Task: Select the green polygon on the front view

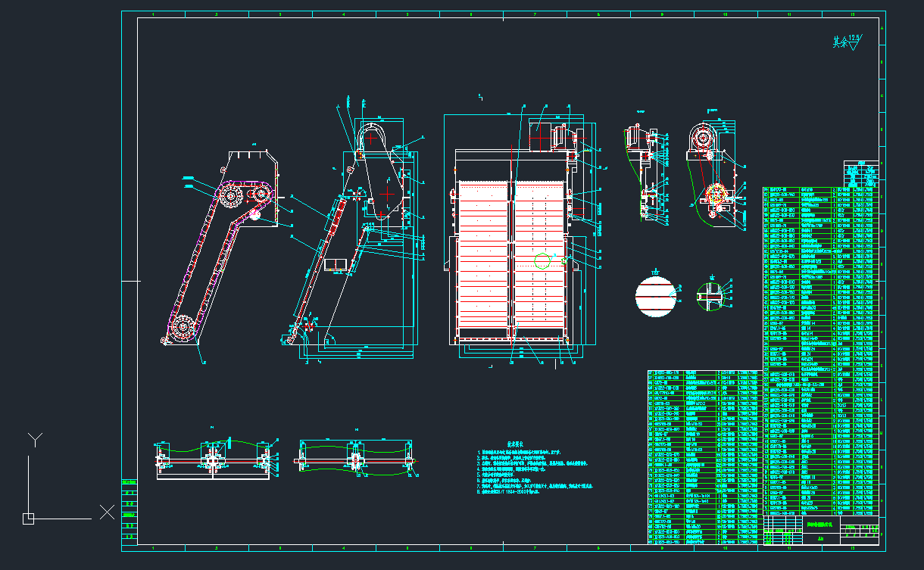Action: (542, 261)
